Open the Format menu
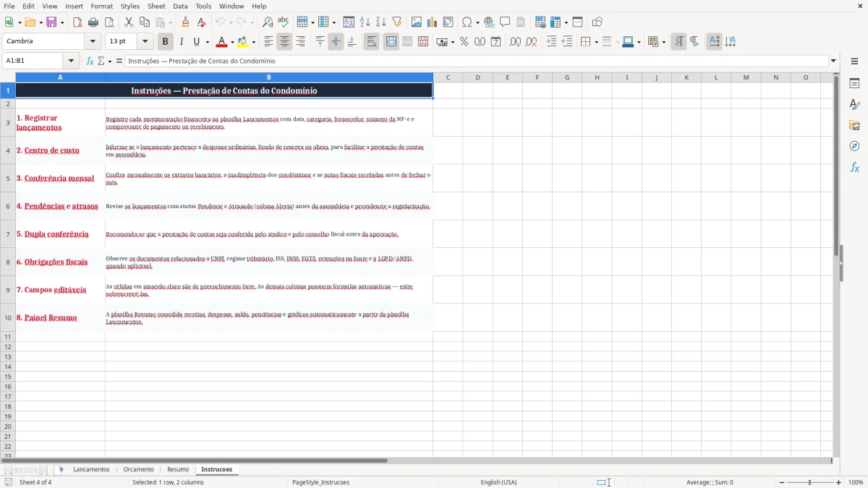The width and height of the screenshot is (868, 488). click(x=101, y=6)
